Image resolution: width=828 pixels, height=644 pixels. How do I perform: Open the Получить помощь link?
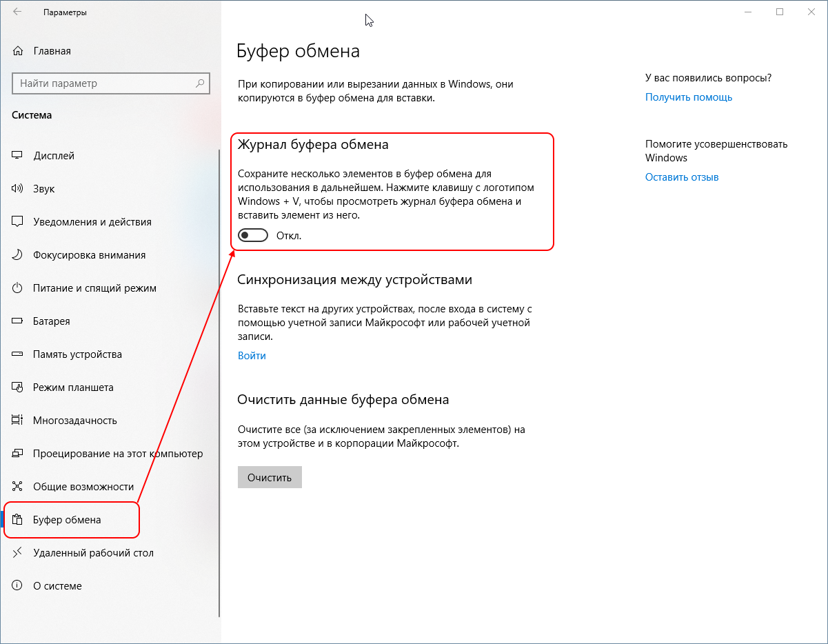tap(688, 97)
